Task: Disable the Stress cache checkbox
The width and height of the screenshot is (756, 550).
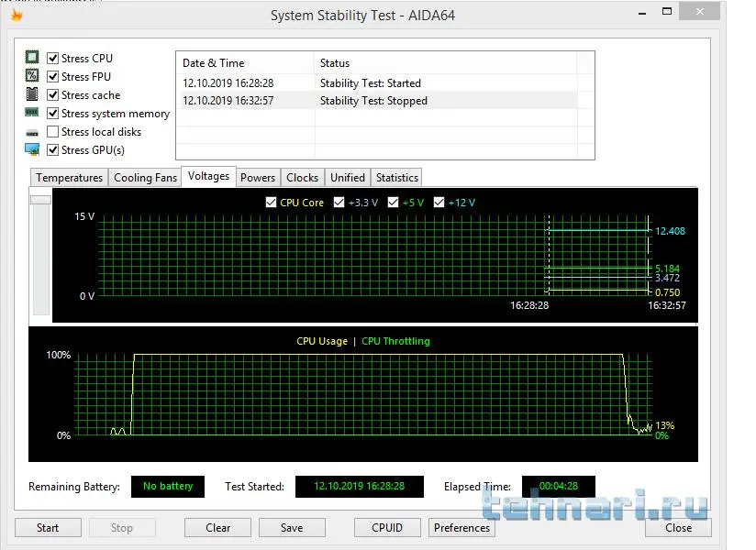Action: click(x=52, y=95)
